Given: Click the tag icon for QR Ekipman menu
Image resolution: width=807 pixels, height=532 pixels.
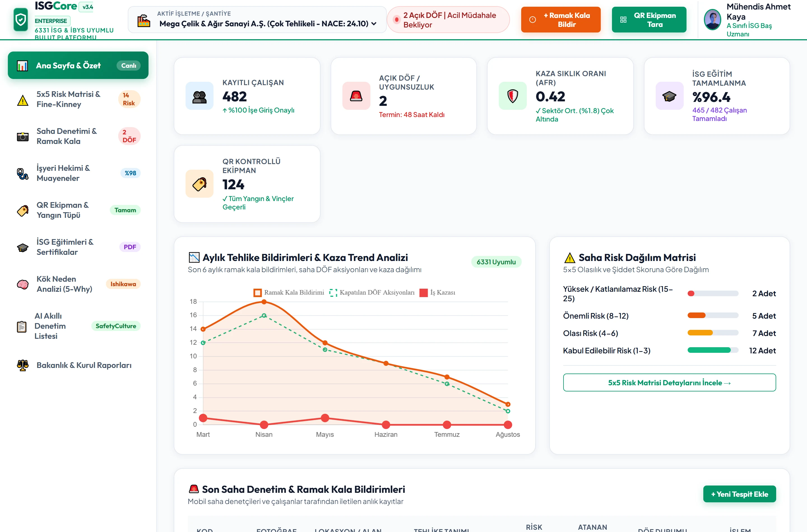Looking at the screenshot, I should pyautogui.click(x=23, y=211).
